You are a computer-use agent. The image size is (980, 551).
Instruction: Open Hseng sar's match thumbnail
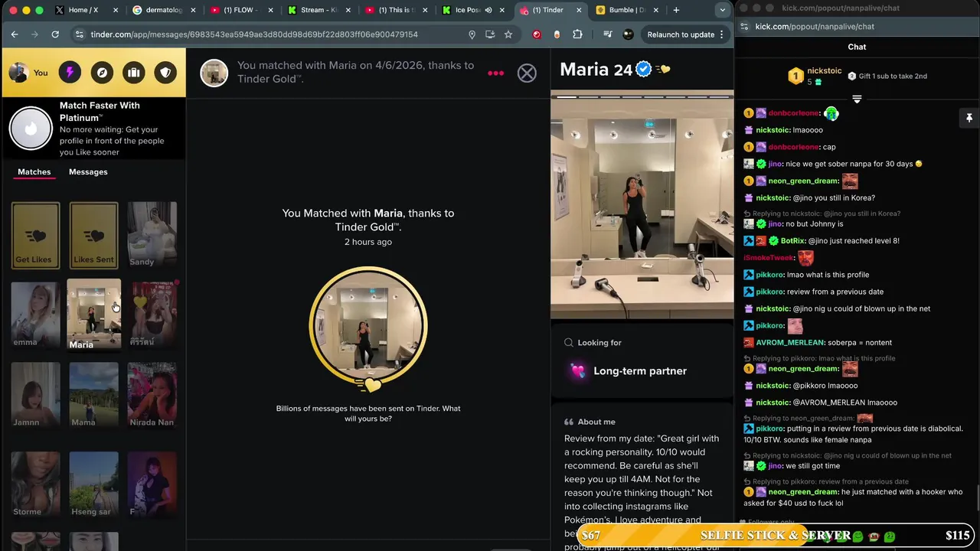(93, 484)
